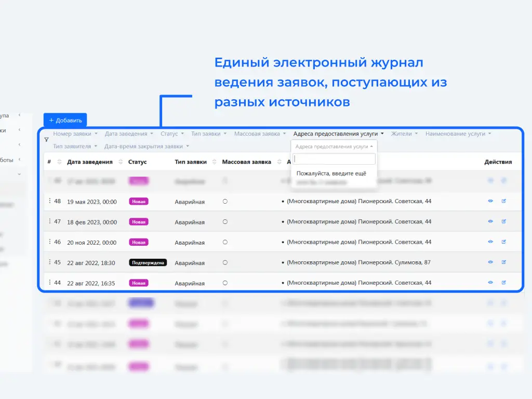532x399 pixels.
Task: Open row menu for request 44
Action: [50, 283]
